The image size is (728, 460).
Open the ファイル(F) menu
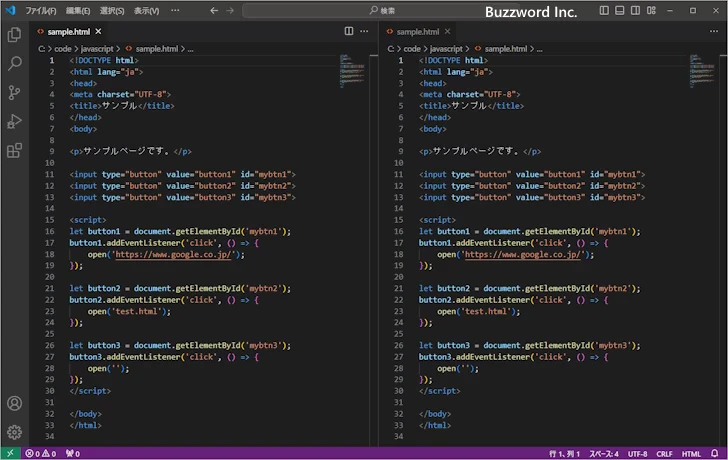[41, 10]
